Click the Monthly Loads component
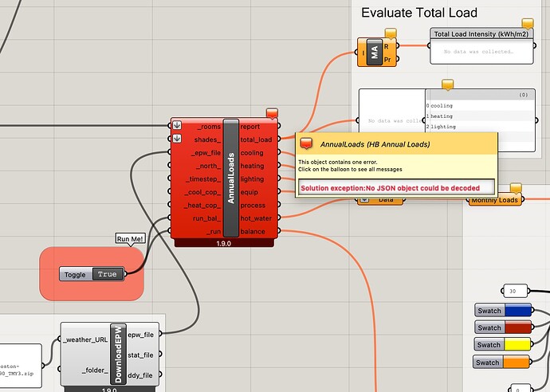 [x=496, y=200]
